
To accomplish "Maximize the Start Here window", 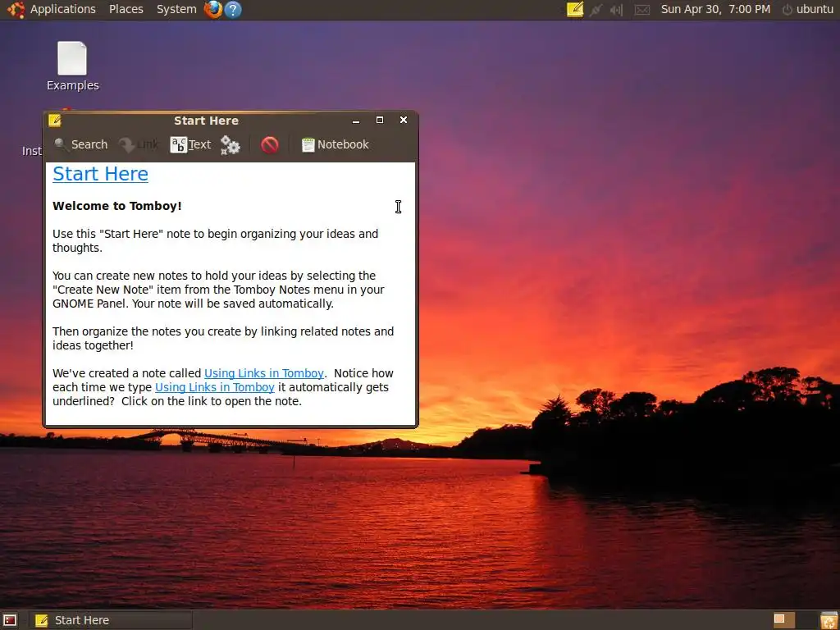I will [380, 120].
